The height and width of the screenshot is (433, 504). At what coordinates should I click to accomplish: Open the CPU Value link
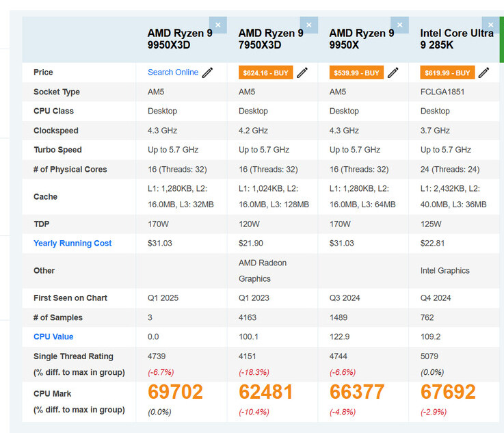point(53,337)
